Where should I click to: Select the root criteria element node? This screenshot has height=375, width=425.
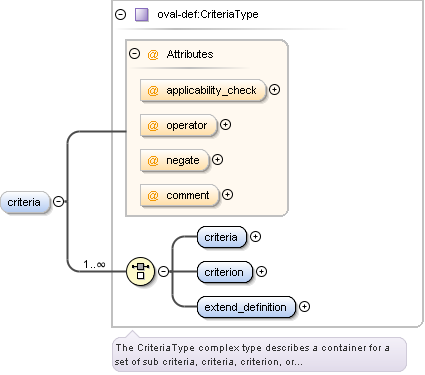[x=25, y=202]
